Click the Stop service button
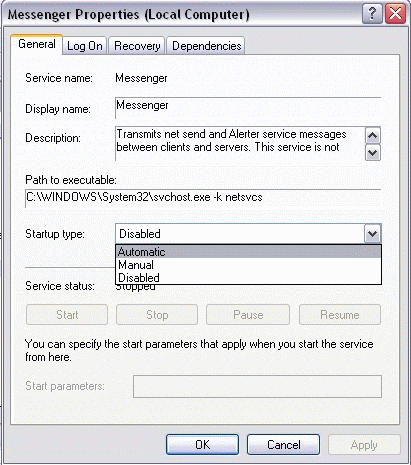411x465 pixels. tap(157, 315)
